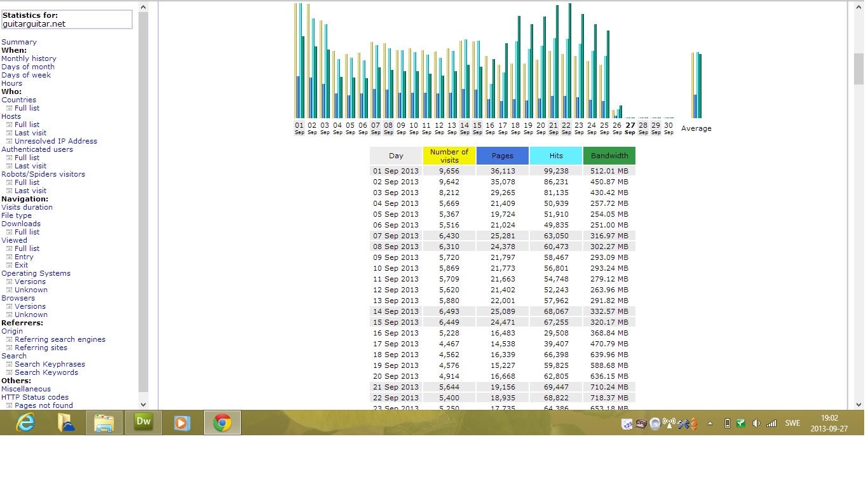Open Robots/Spiders visitors link
The width and height of the screenshot is (868, 488).
(x=43, y=174)
